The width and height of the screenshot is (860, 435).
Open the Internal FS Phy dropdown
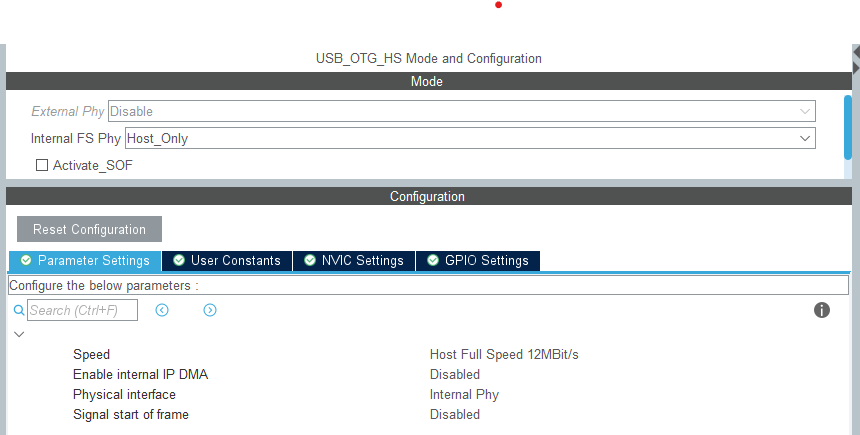point(470,138)
